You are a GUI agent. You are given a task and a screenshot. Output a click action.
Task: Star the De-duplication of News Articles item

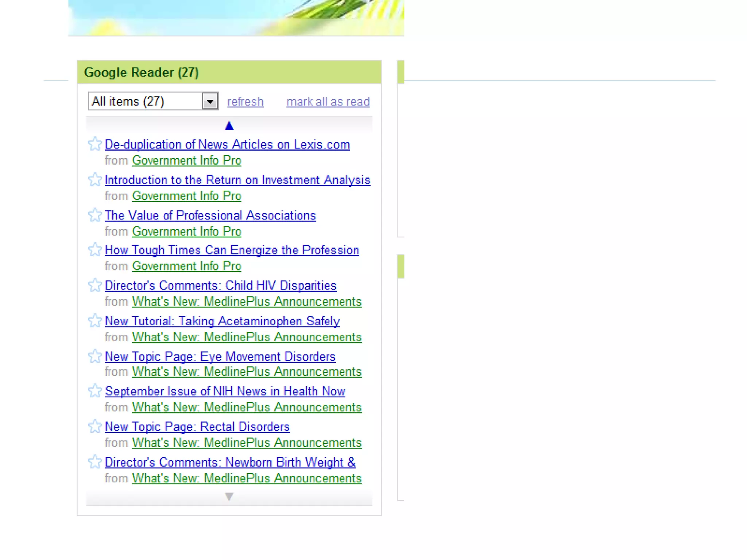[95, 144]
